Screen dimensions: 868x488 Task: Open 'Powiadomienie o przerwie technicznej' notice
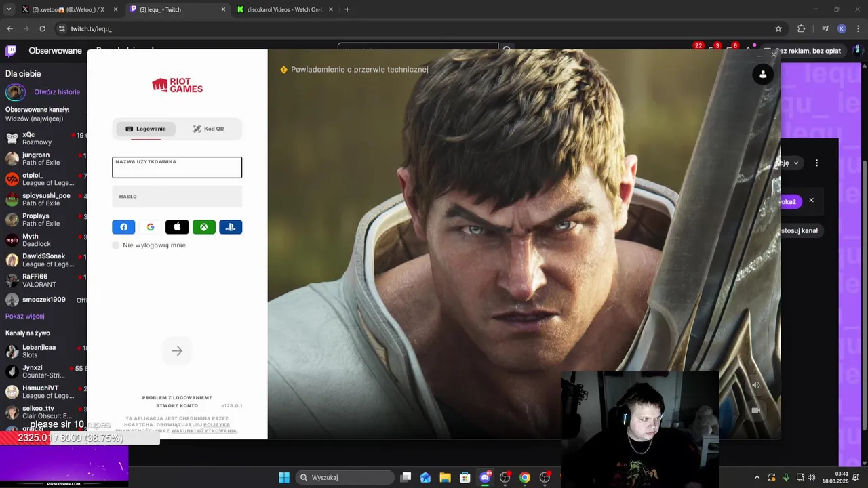(x=354, y=69)
